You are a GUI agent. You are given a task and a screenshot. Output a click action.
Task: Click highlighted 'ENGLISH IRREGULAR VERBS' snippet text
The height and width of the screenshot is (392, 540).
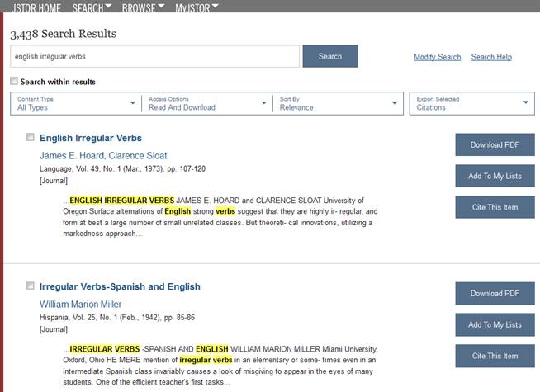122,201
